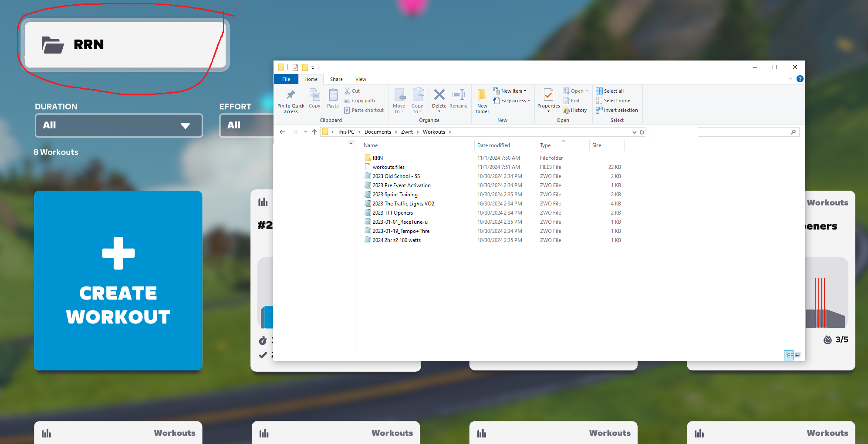Click Invert selection in Select group
The height and width of the screenshot is (444, 868).
coord(617,111)
